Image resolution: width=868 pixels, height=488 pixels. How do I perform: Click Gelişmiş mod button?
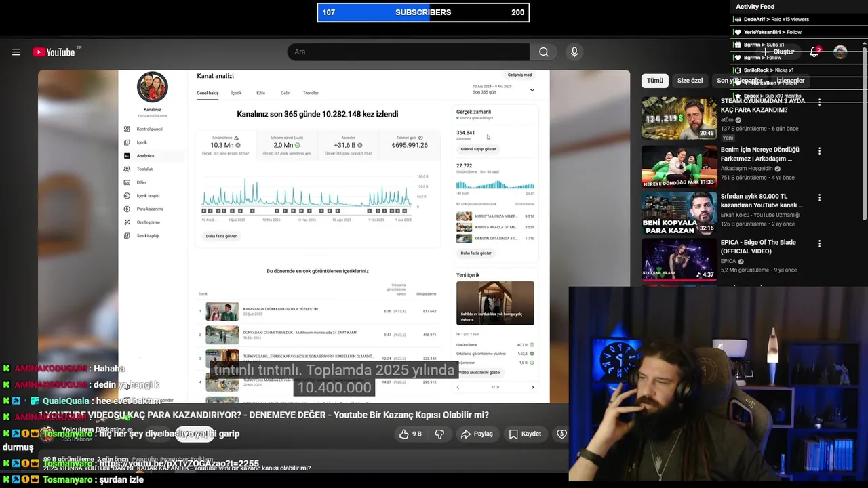[x=519, y=75]
